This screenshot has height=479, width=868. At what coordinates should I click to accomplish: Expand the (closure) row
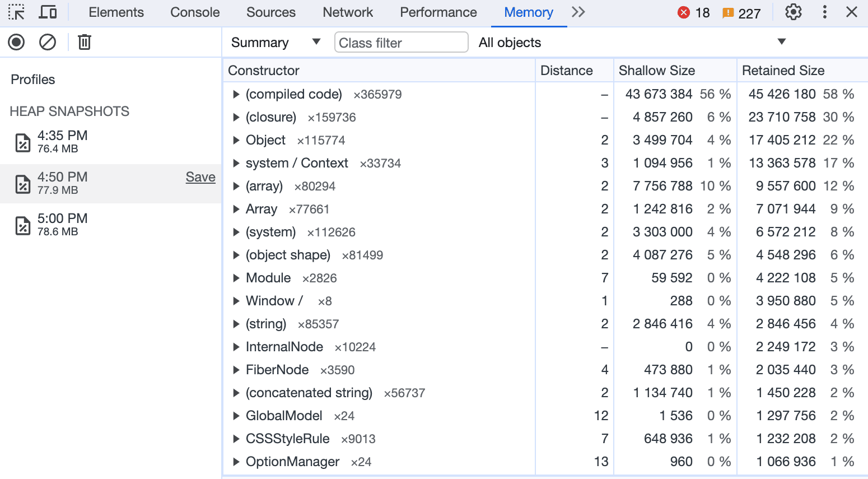click(236, 118)
